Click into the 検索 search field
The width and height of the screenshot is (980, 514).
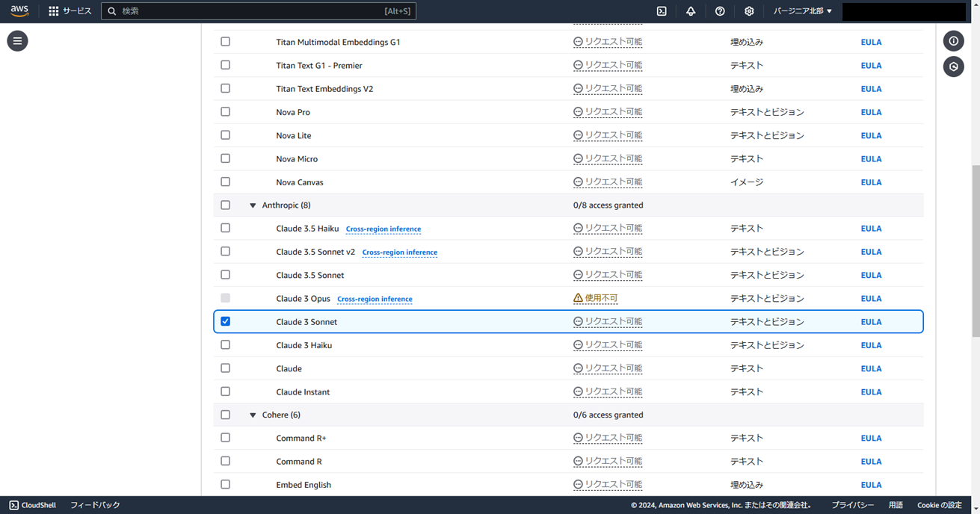tap(259, 11)
